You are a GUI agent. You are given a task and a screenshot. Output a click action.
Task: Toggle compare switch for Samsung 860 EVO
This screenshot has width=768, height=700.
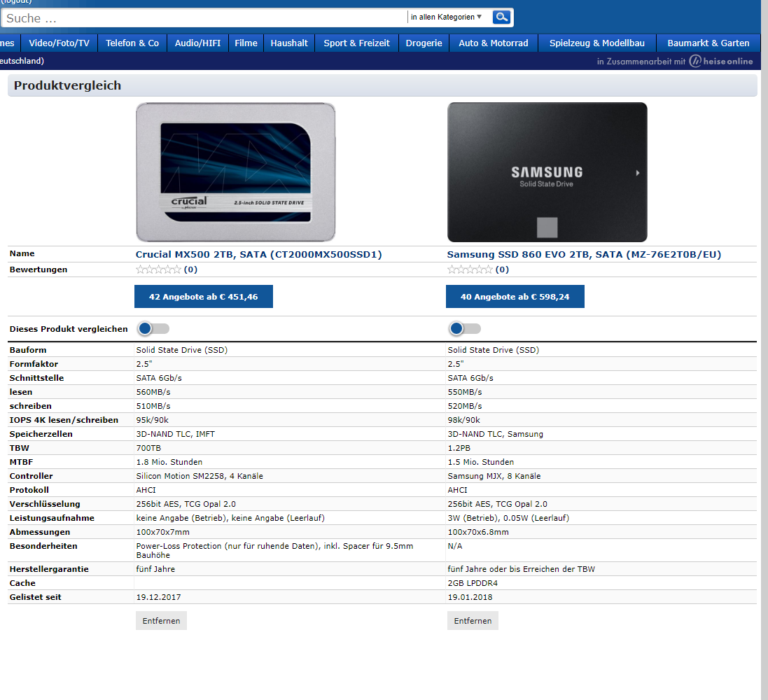[464, 329]
